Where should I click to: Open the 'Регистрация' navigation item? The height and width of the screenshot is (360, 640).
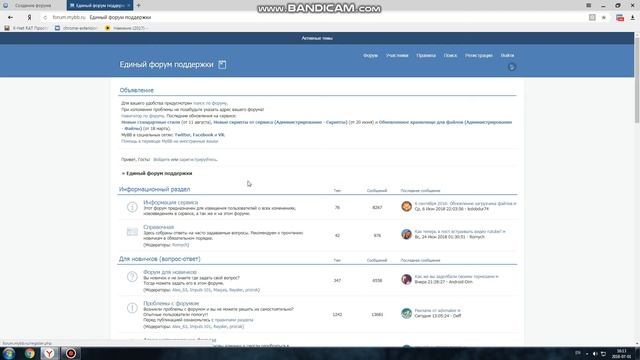(479, 56)
